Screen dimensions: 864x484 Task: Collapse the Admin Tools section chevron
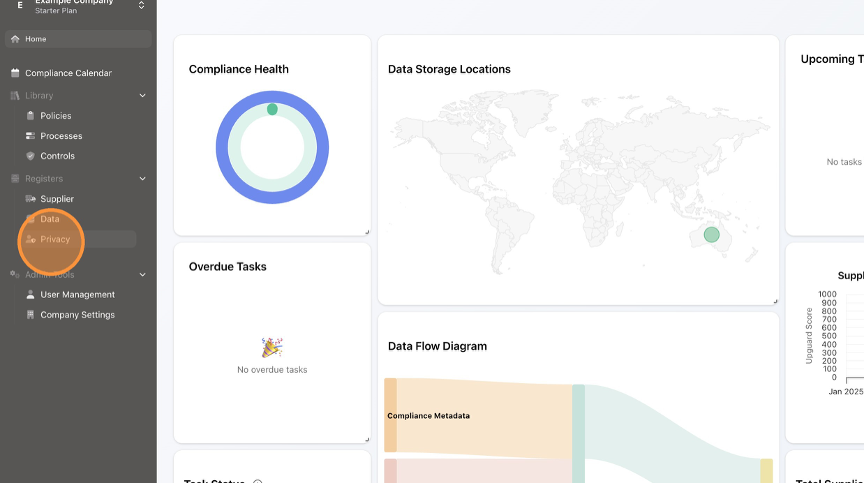pyautogui.click(x=142, y=275)
